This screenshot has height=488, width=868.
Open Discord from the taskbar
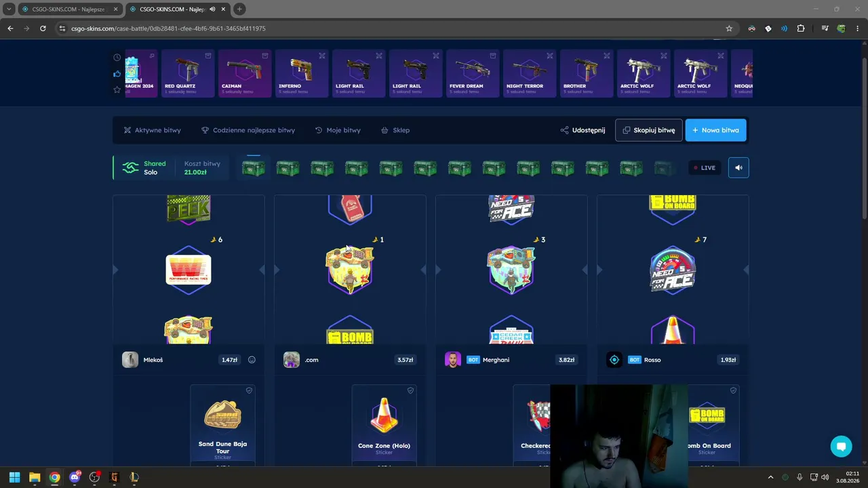[75, 477]
